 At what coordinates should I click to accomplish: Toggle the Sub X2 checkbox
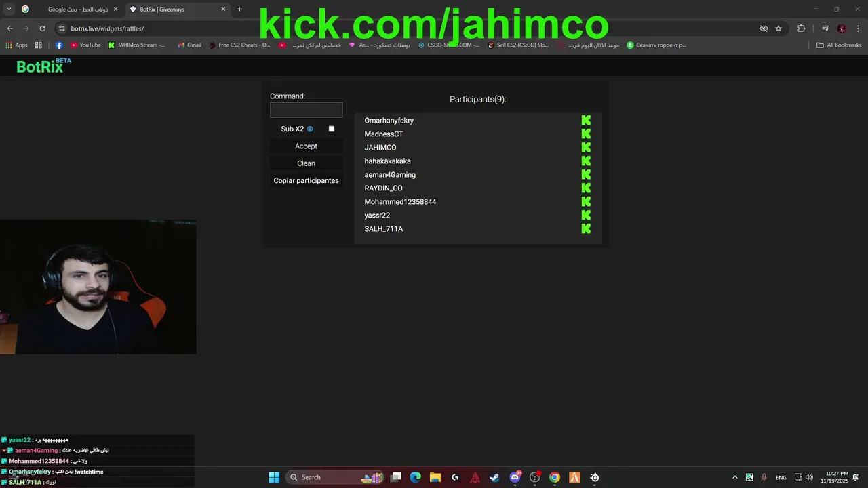coord(332,129)
